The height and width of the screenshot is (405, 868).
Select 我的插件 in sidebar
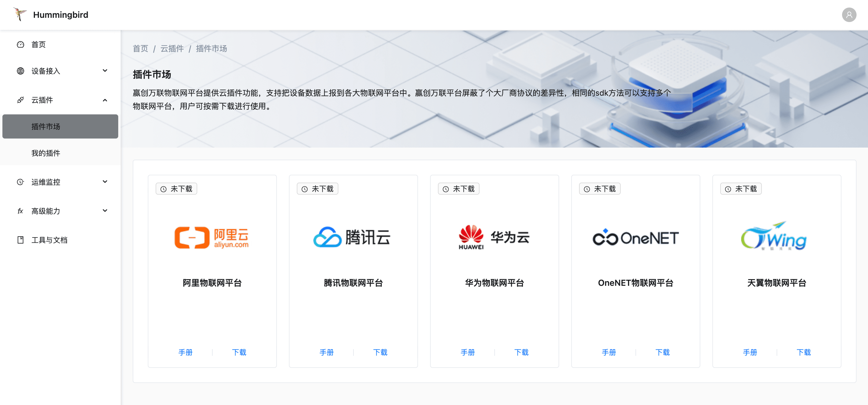[x=46, y=153]
